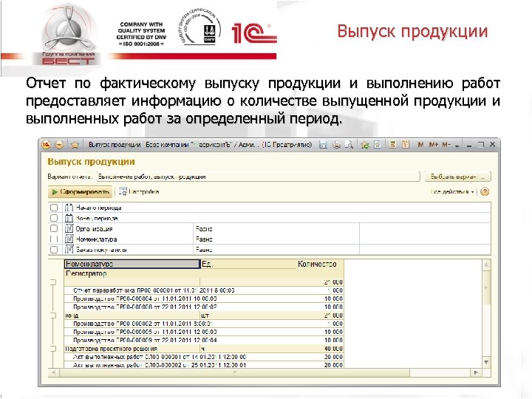
Task: Click the Заказ покупателя filter row icon
Action: point(69,250)
